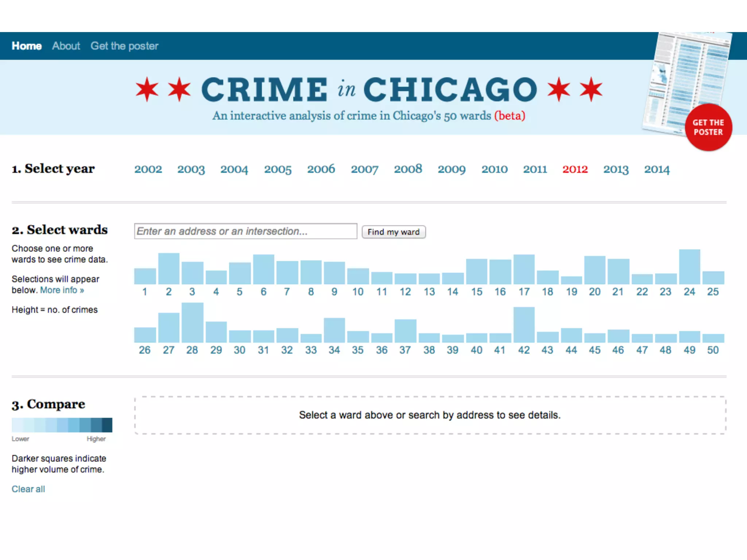Select the Ward 24 bar
Image resolution: width=747 pixels, height=560 pixels.
(x=689, y=267)
